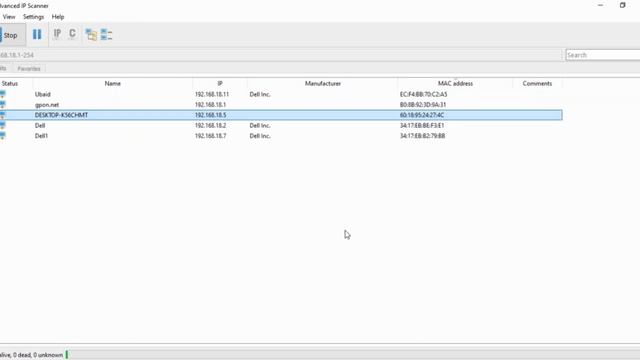Click MAC address starting 60:18:95
Screen dimensions: 640x360
(422, 115)
